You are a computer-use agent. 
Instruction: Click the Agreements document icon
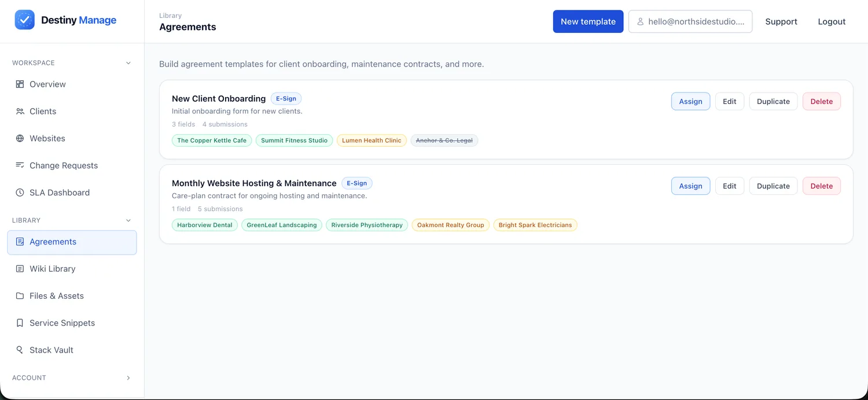click(20, 242)
